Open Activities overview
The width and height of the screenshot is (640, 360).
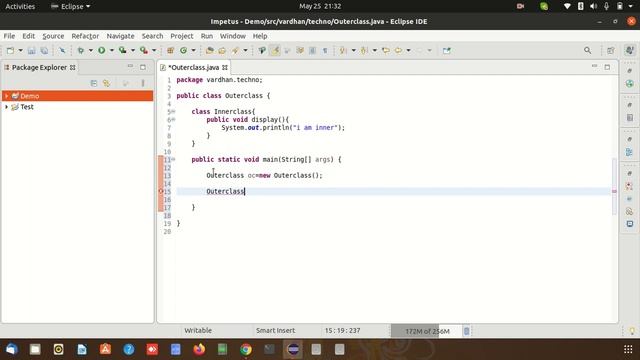(20, 7)
